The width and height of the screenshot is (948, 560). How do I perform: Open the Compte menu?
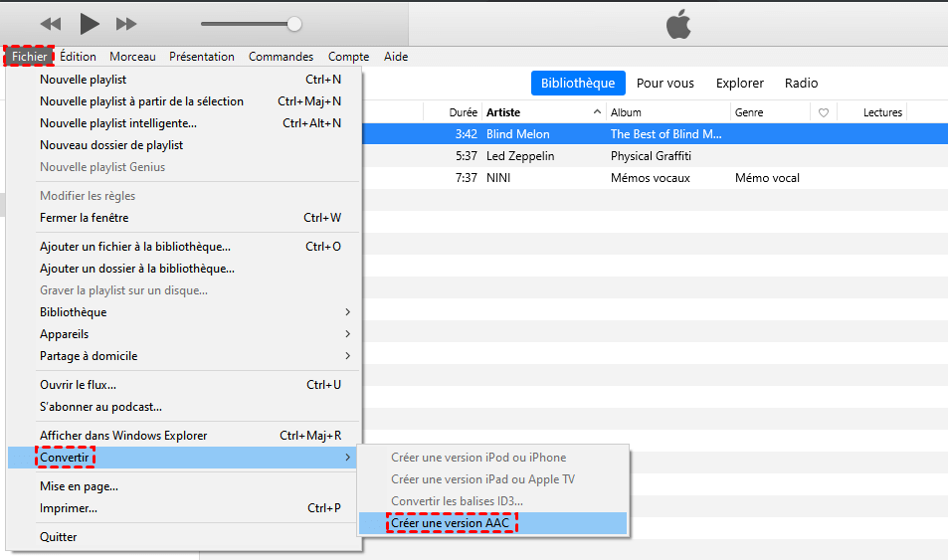point(349,57)
